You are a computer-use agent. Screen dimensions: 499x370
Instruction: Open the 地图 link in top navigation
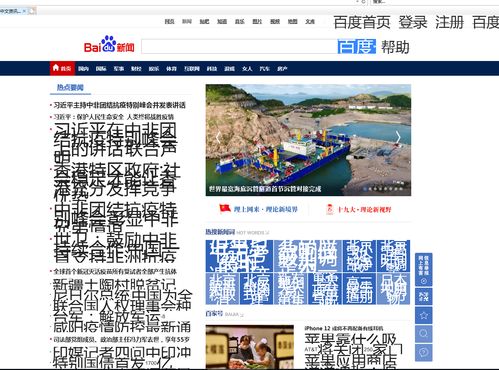click(x=293, y=21)
